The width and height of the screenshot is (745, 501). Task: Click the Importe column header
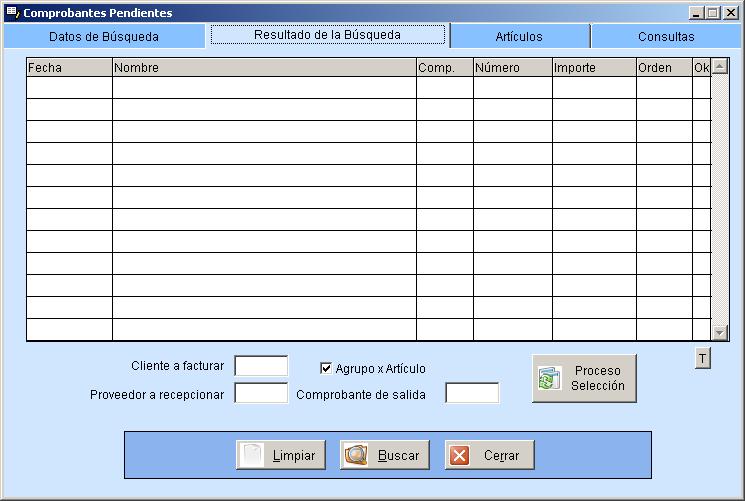(594, 68)
